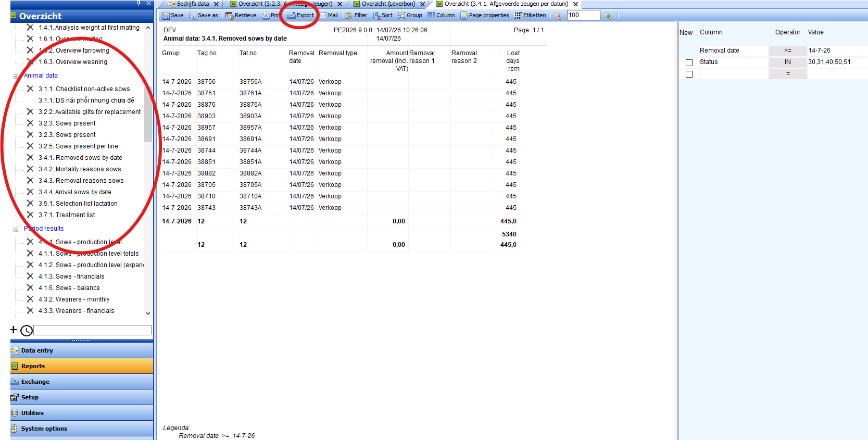Open report 3.1.1. Checklist non-active sows
Viewport: 868px width, 440px height.
click(x=84, y=89)
